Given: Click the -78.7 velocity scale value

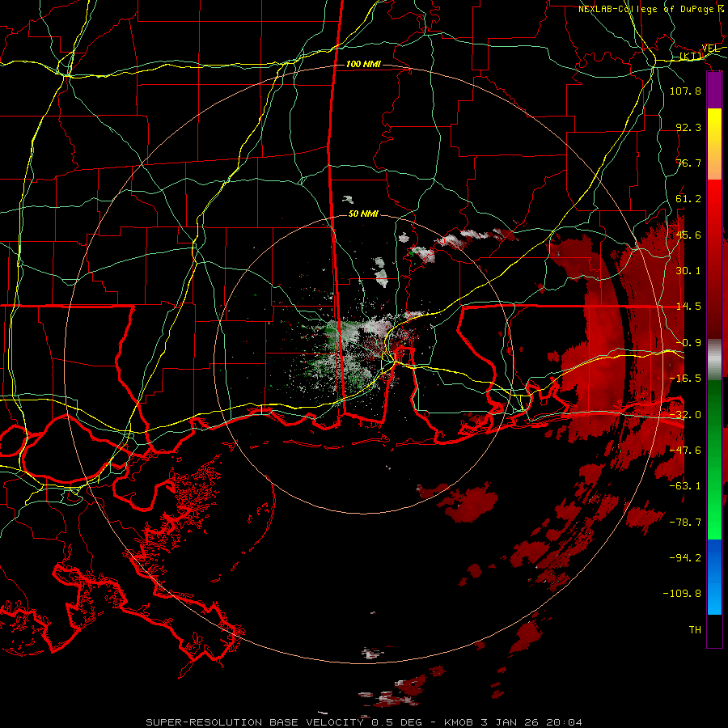Looking at the screenshot, I should point(685,523).
